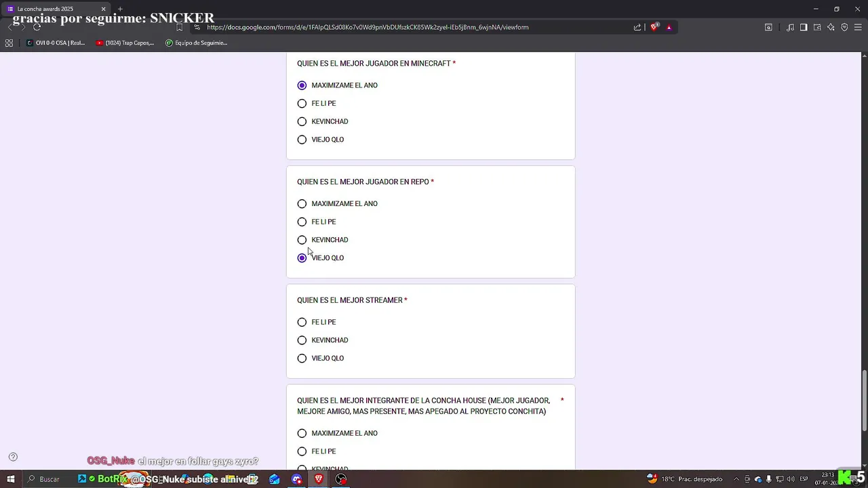
Task: Open OVI 0-0 OSA bookmark
Action: click(56, 43)
